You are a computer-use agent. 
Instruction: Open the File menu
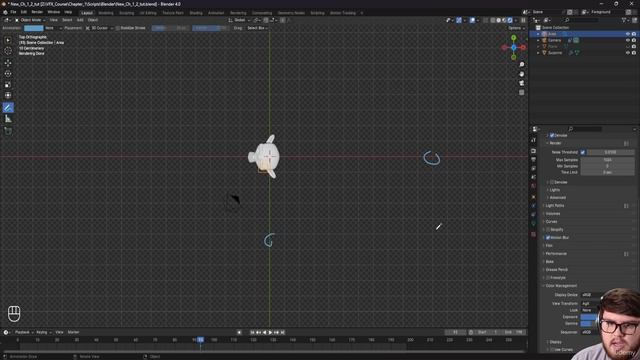(x=13, y=12)
